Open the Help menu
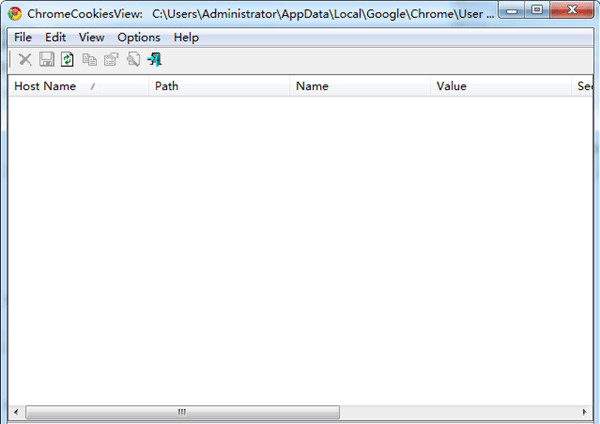 tap(186, 37)
